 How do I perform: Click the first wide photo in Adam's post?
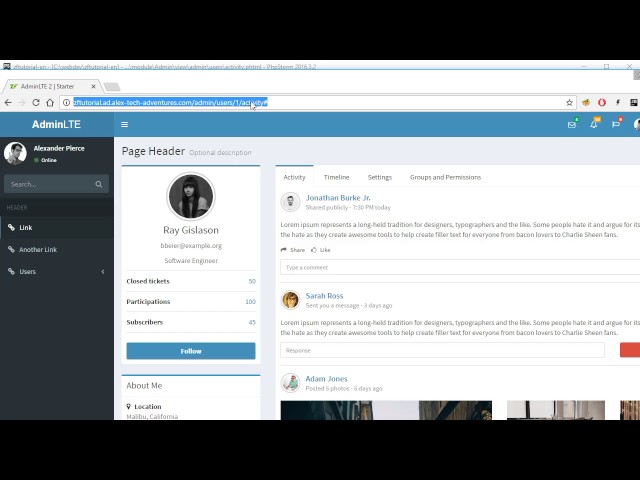(386, 410)
